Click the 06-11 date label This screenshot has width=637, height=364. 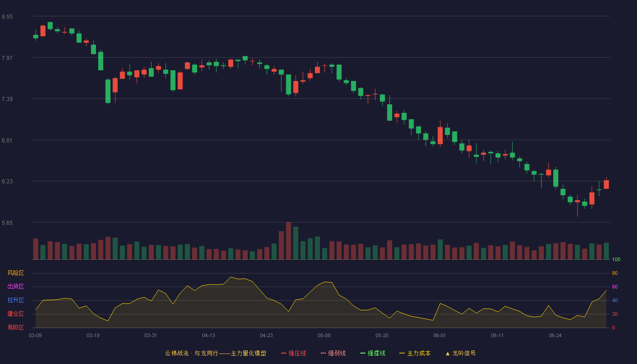pyautogui.click(x=497, y=335)
